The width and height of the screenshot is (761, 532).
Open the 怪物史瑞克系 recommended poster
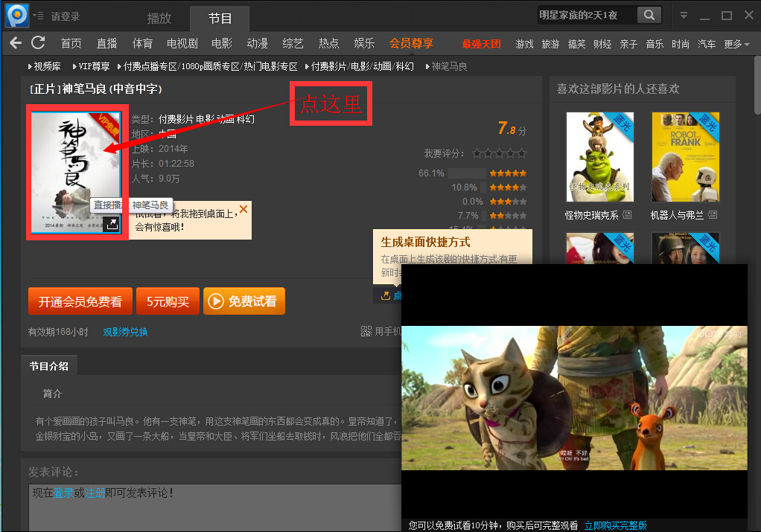600,157
